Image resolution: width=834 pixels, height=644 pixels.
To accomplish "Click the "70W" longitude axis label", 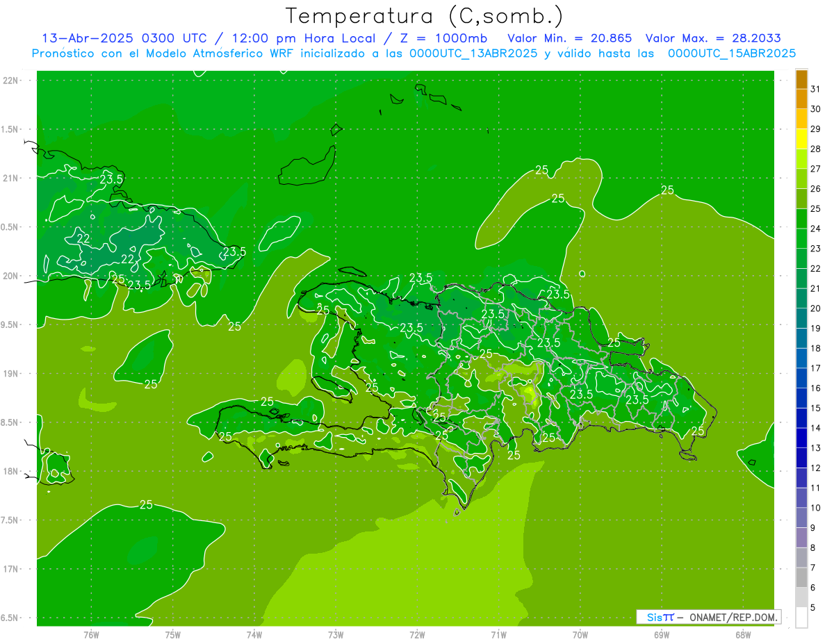I will pyautogui.click(x=580, y=635).
